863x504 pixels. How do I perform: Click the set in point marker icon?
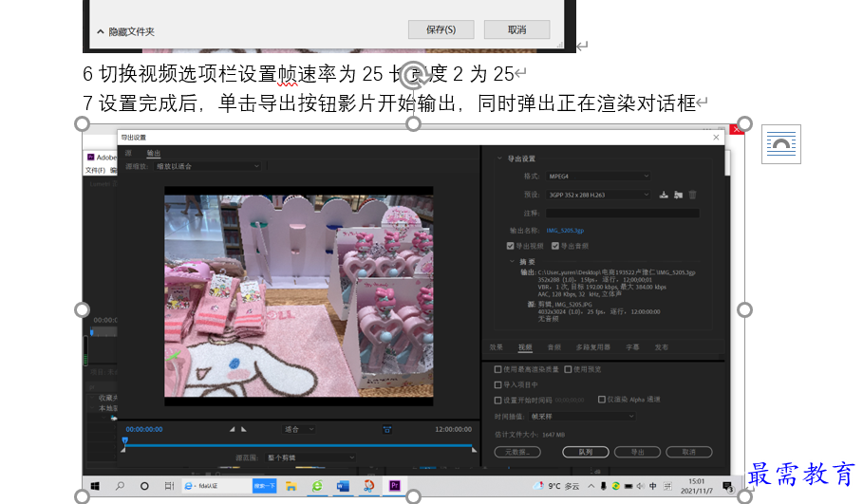[x=232, y=429]
